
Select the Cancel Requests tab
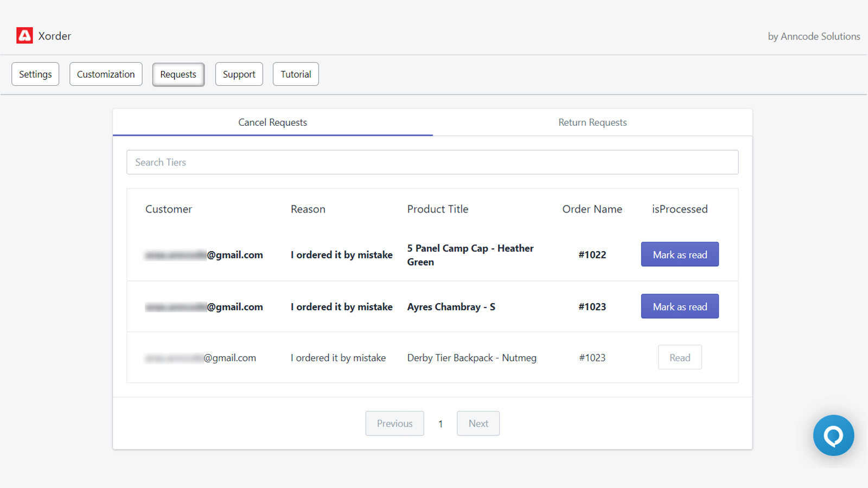[x=272, y=122]
